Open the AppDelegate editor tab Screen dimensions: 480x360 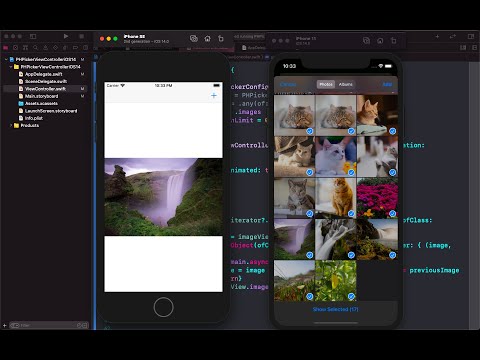tap(253, 48)
